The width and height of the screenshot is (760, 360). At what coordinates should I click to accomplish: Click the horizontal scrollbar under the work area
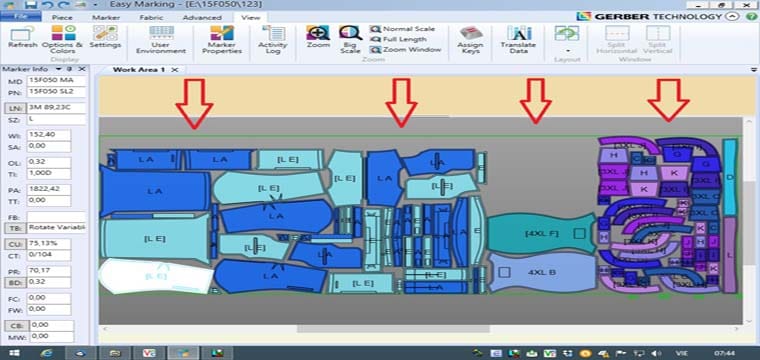[x=393, y=329]
